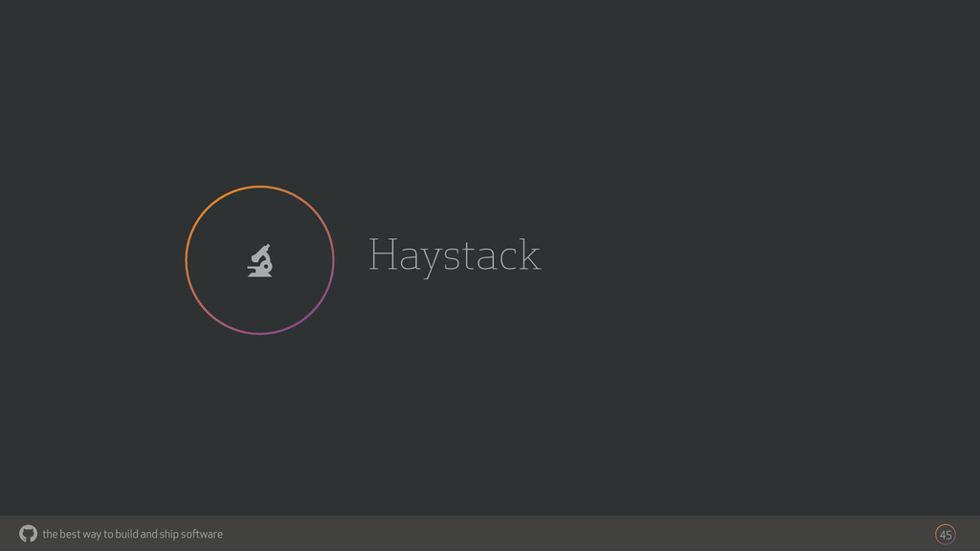This screenshot has height=551, width=980.
Task: Click the footer tagline "the best way to build and ship software"
Action: pos(132,534)
